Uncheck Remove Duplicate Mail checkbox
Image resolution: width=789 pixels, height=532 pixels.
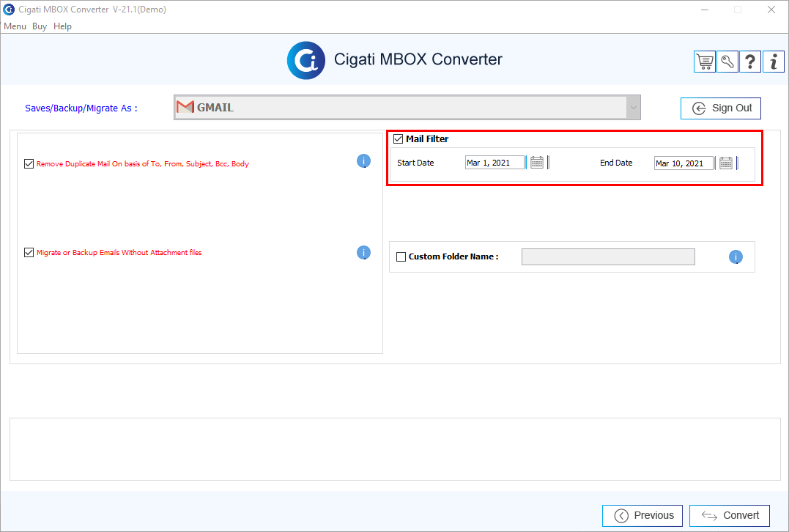point(29,163)
